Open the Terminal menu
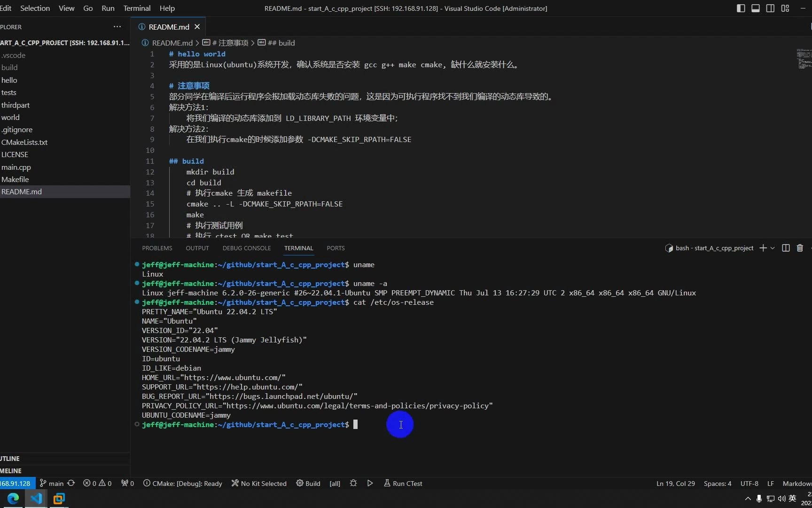This screenshot has height=508, width=812. pos(136,8)
